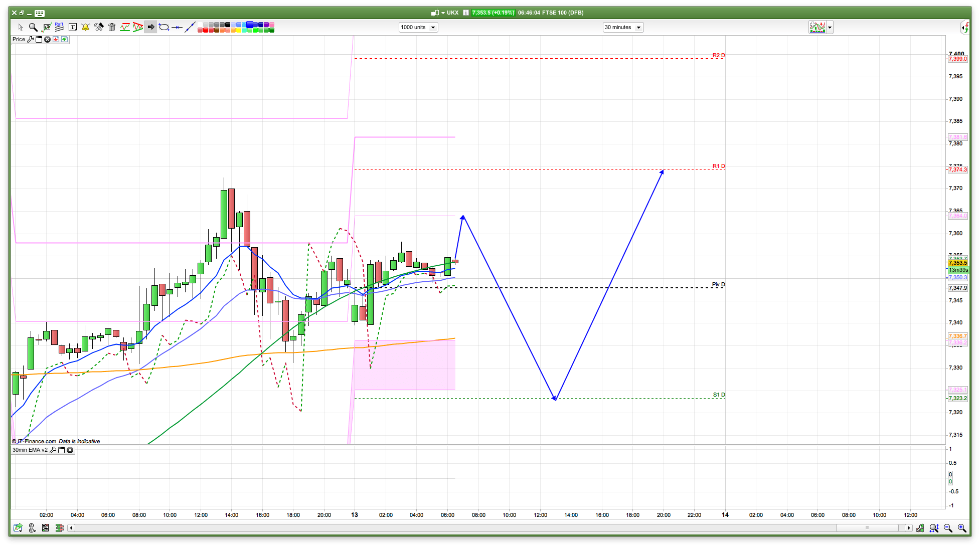Open 30min EMA v2 settings wrench
The image size is (980, 547).
53,450
